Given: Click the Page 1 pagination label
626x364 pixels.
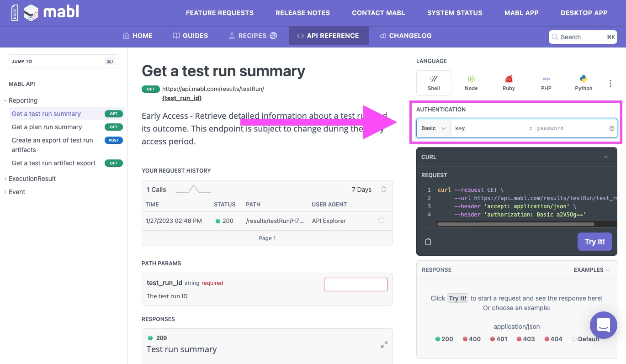Looking at the screenshot, I should [x=267, y=238].
